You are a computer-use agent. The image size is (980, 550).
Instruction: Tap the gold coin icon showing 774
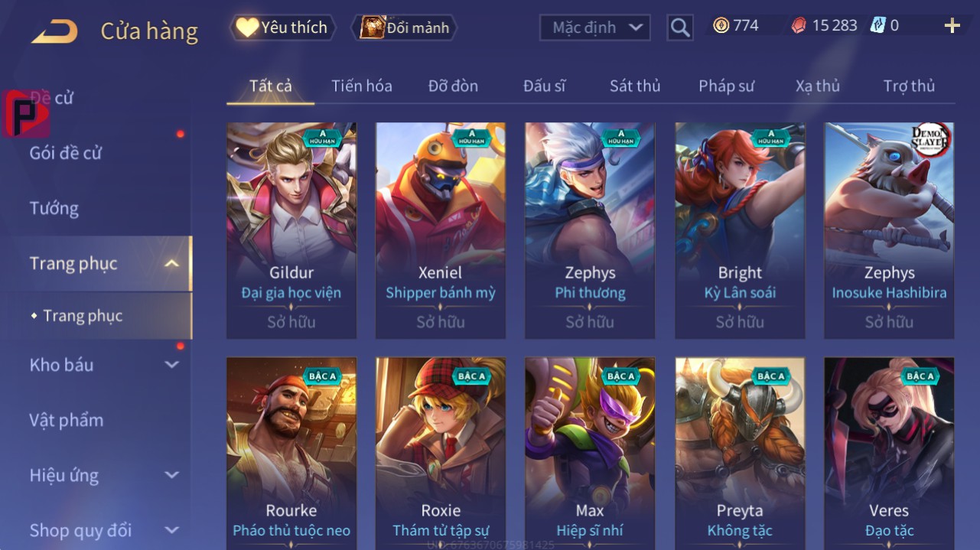click(721, 26)
